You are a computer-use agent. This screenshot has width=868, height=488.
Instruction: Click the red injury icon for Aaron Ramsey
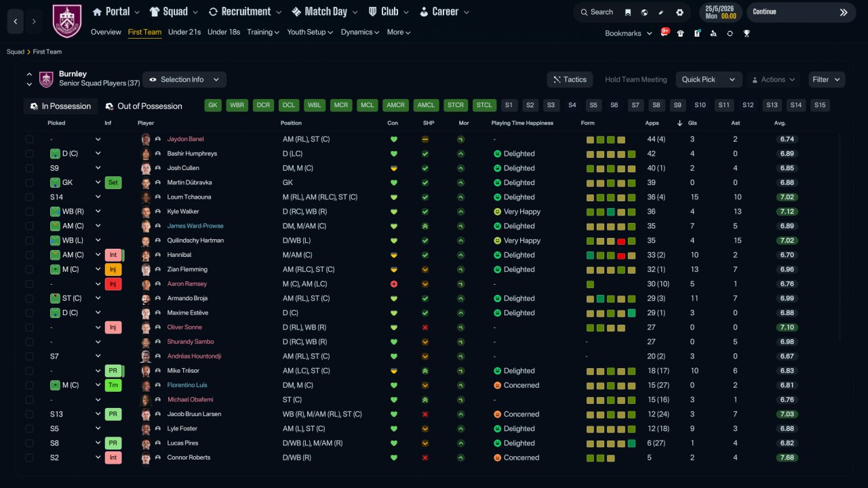[394, 284]
